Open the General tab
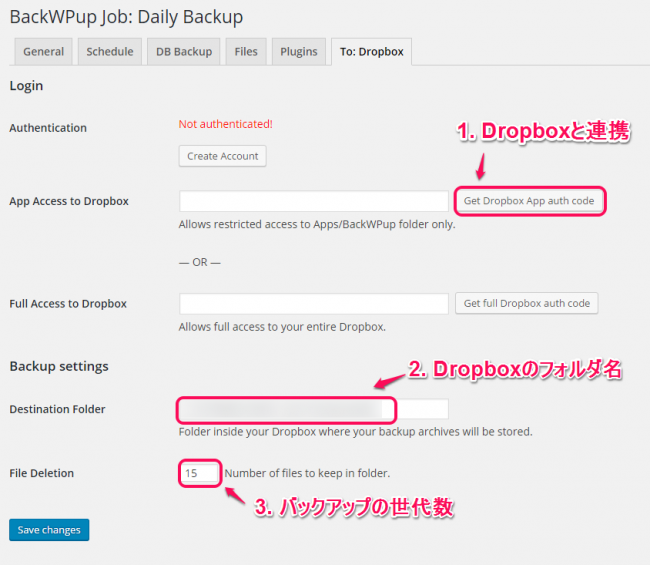 [44, 52]
